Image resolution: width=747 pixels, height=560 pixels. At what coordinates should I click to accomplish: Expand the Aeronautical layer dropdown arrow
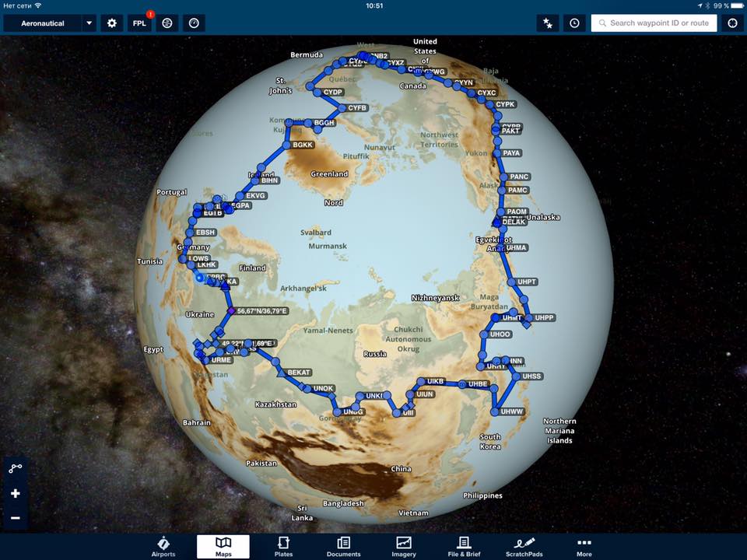pos(89,23)
